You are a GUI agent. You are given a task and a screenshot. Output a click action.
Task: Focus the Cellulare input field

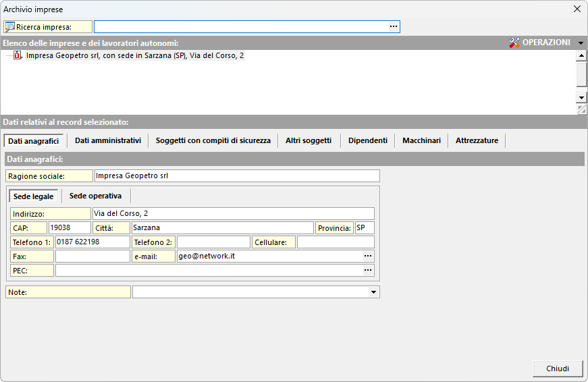(x=336, y=242)
